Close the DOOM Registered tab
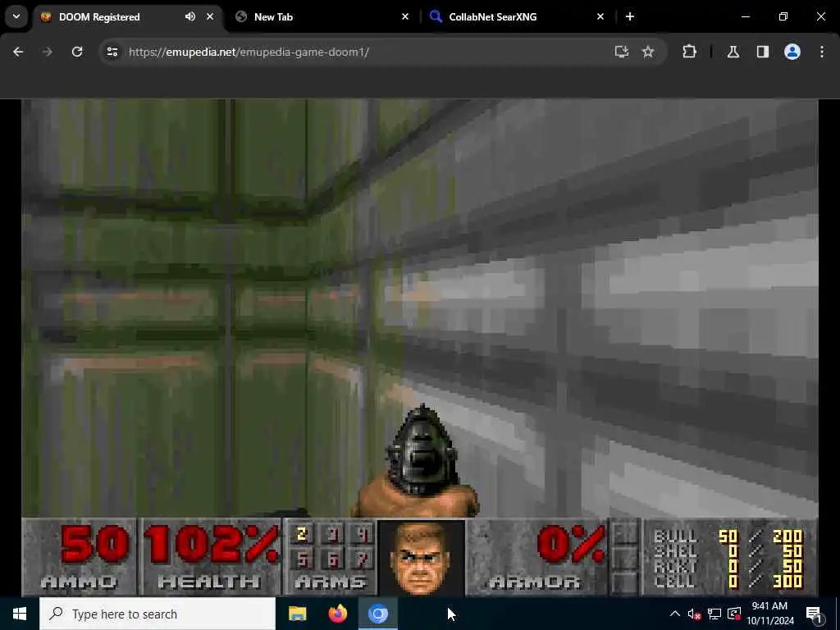 pyautogui.click(x=210, y=16)
